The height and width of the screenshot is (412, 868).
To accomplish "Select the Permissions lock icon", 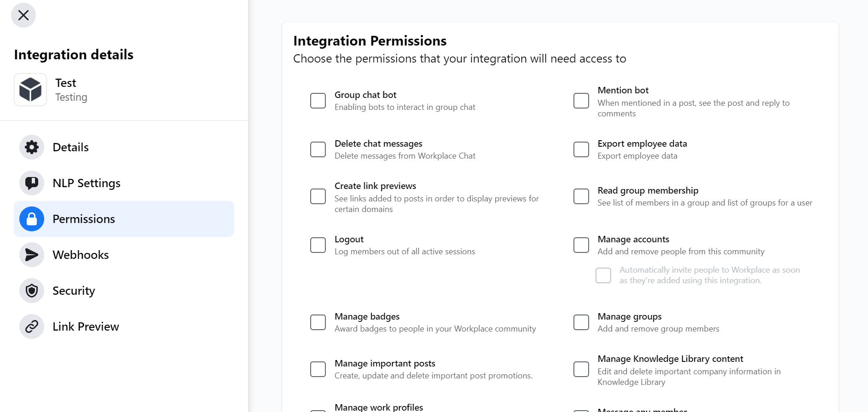I will coord(32,219).
